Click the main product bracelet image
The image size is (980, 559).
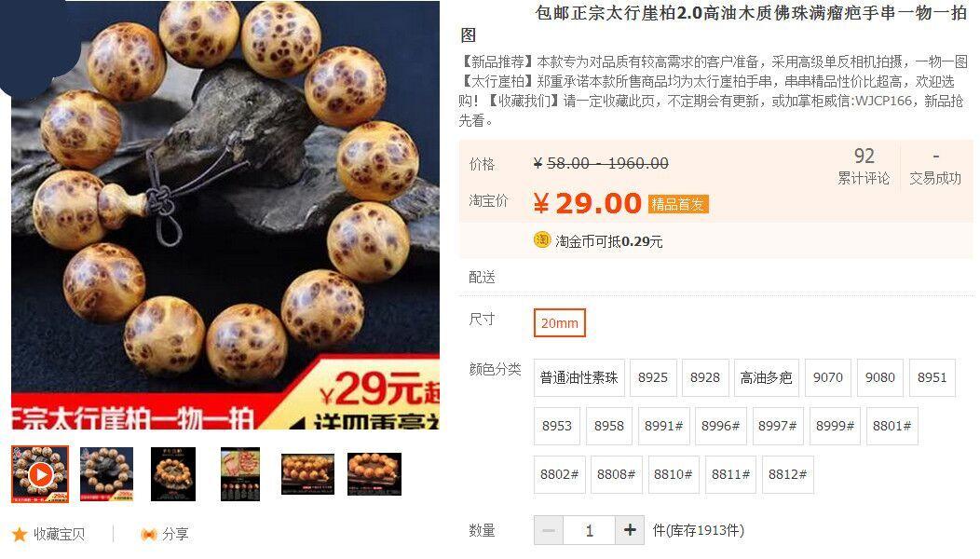[225, 214]
